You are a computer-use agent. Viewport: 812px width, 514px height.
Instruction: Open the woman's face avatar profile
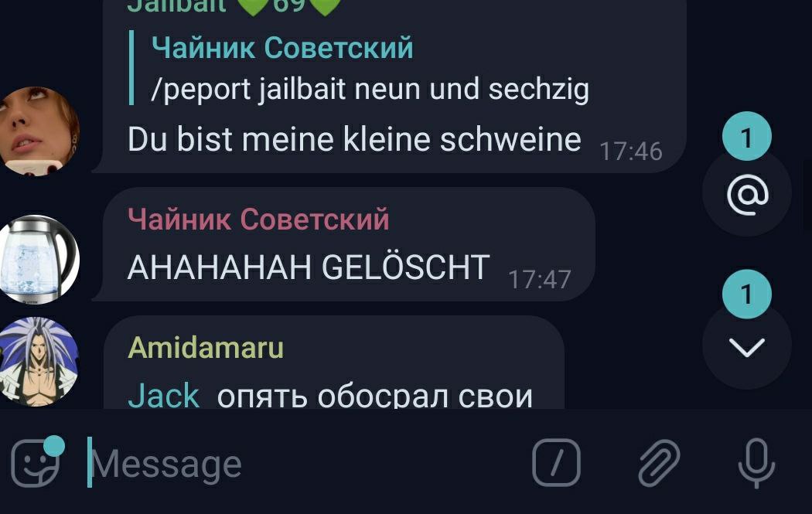[x=39, y=131]
